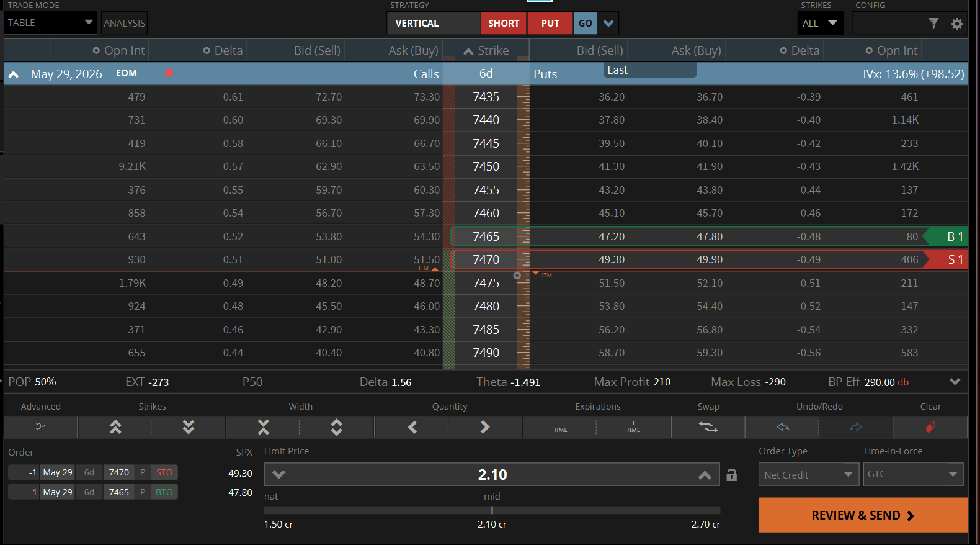Widen the spread width icon
The height and width of the screenshot is (545, 980).
336,426
